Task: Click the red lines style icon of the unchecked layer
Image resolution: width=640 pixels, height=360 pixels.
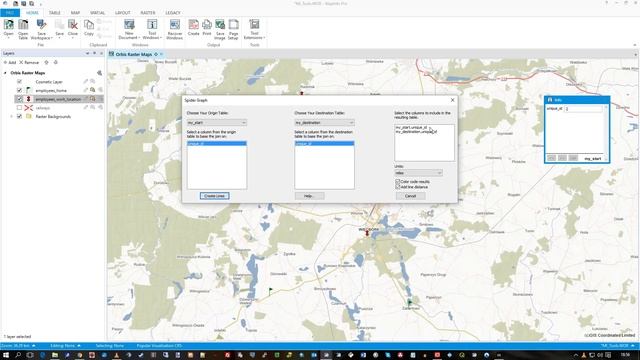Action: pos(29,108)
